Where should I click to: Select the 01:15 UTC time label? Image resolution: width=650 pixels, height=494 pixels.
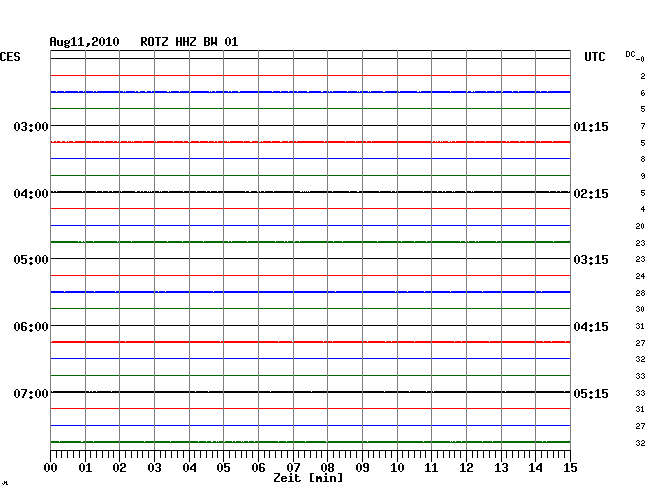(591, 126)
